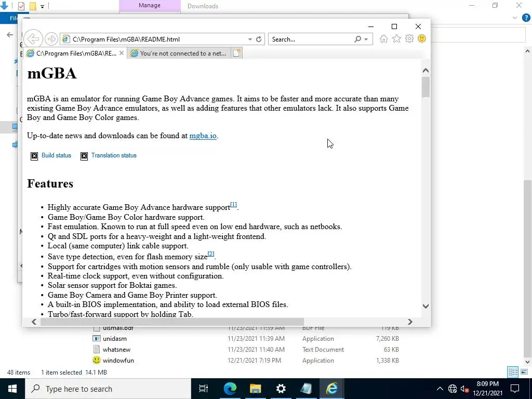
Task: Go back in Internet Explorer
Action: click(x=33, y=39)
